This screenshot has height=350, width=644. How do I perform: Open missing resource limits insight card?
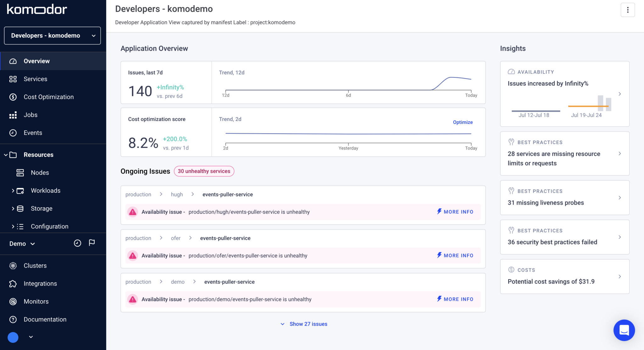click(565, 153)
